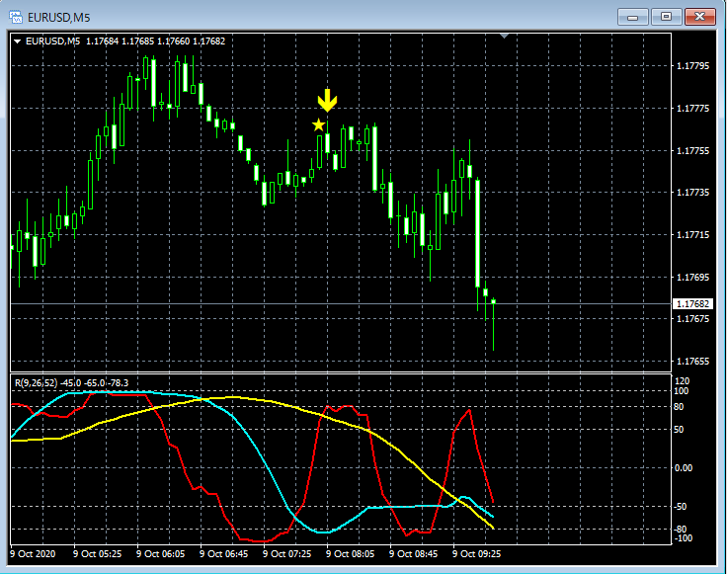
Task: Click the 1.17795 price scale label
Action: [692, 66]
